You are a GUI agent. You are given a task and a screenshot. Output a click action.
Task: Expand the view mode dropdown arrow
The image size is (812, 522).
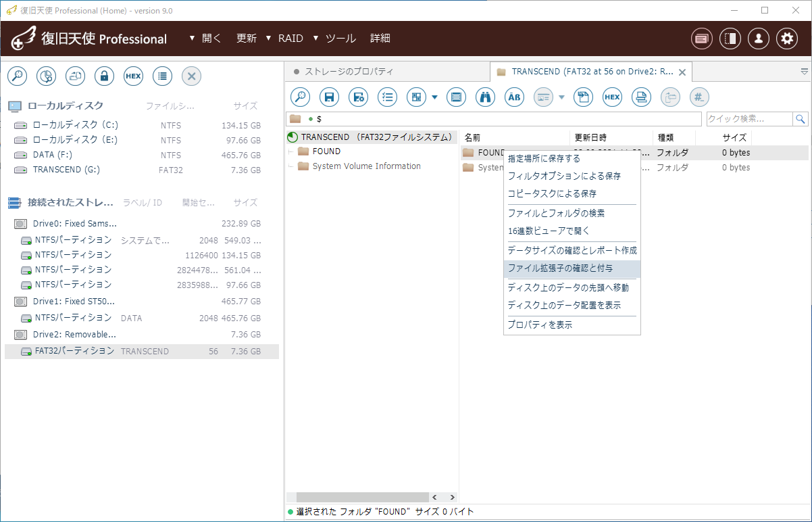point(434,97)
